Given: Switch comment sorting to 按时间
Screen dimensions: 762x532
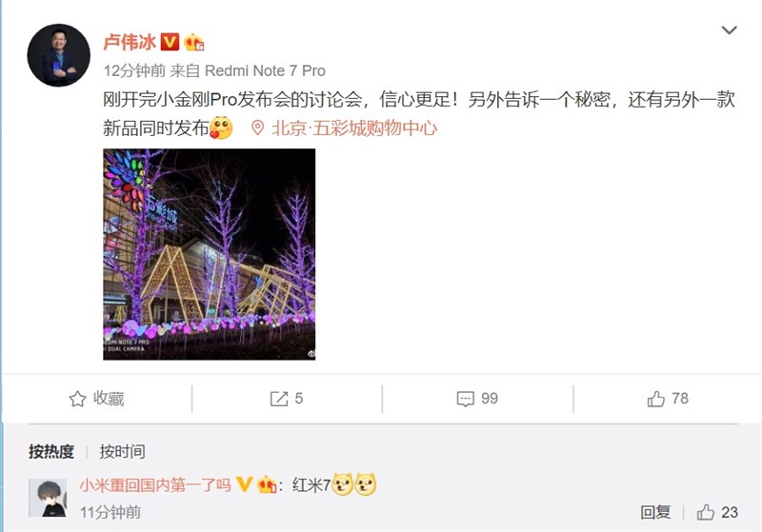Looking at the screenshot, I should click(x=123, y=451).
